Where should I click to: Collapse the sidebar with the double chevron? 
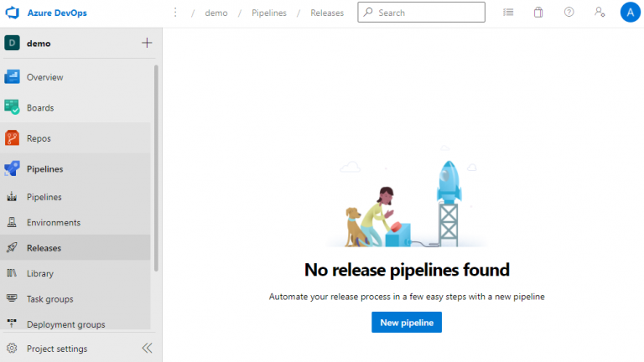coord(147,349)
